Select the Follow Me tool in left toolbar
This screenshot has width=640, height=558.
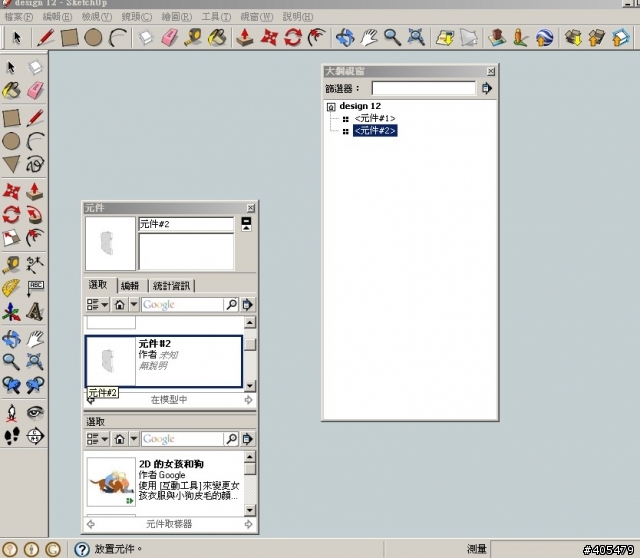[x=35, y=215]
